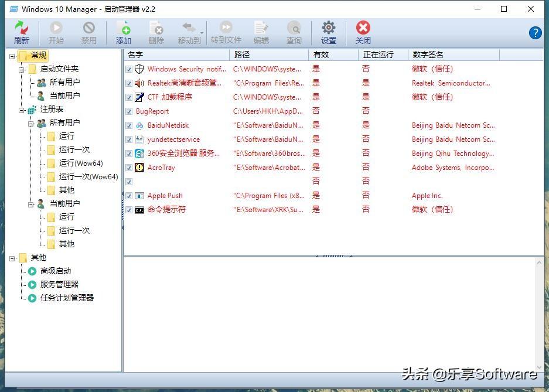Screen dimensions: 549x392
Task: Open 设置 settings gear icon
Action: (329, 28)
